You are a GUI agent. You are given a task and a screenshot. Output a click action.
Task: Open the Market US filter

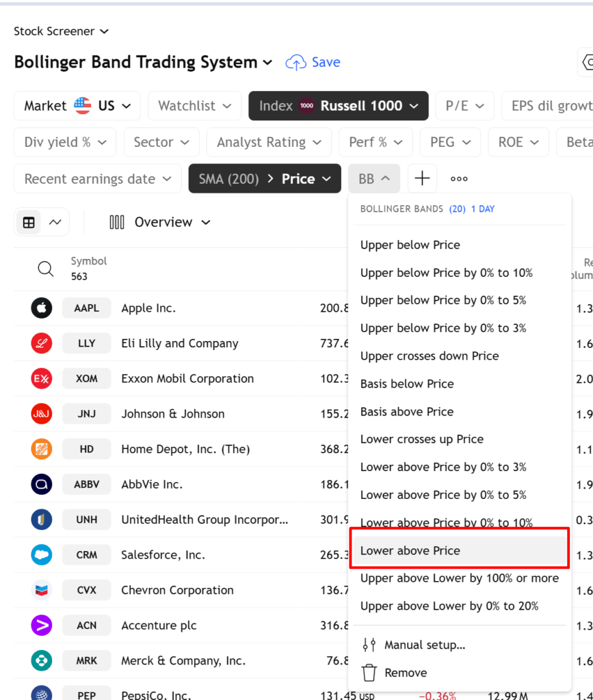(x=77, y=106)
